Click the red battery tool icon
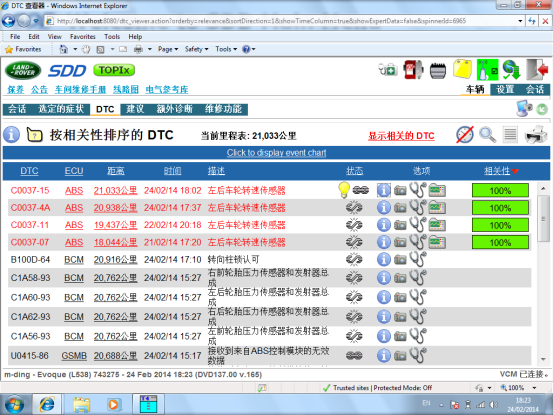The image size is (553, 415). pos(413,69)
